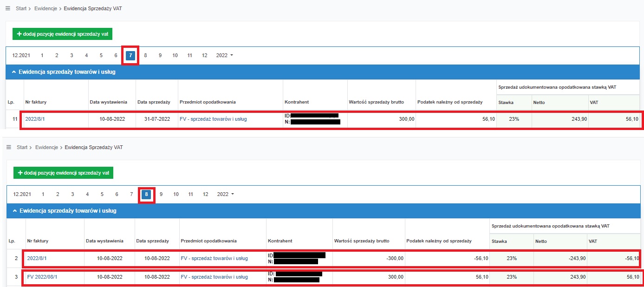Click 'Ewidencje' breadcrumb in the lower view

46,147
